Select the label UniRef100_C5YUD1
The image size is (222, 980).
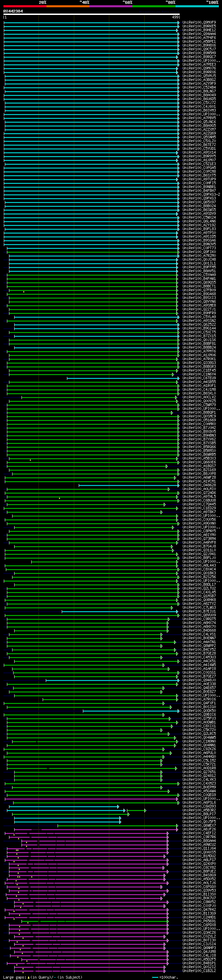[199, 149]
